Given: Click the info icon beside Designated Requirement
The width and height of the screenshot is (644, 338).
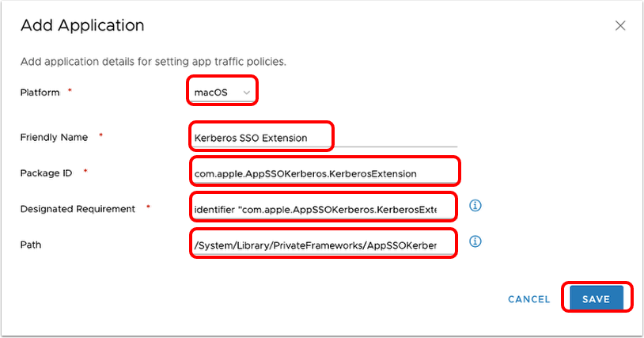Looking at the screenshot, I should click(475, 206).
